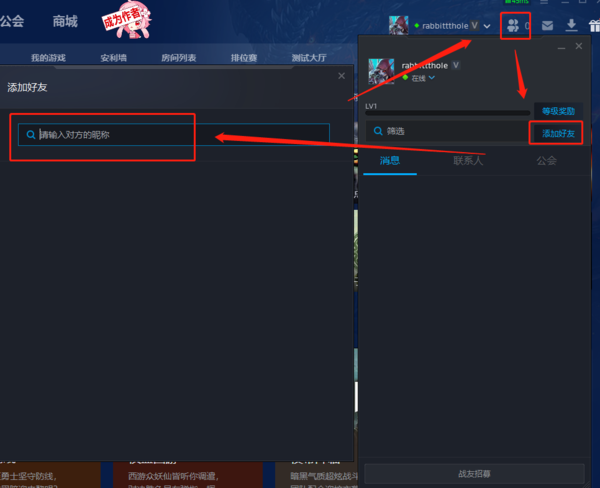Click the 等级奖励 button
Screen dimensions: 600x488
coord(558,111)
